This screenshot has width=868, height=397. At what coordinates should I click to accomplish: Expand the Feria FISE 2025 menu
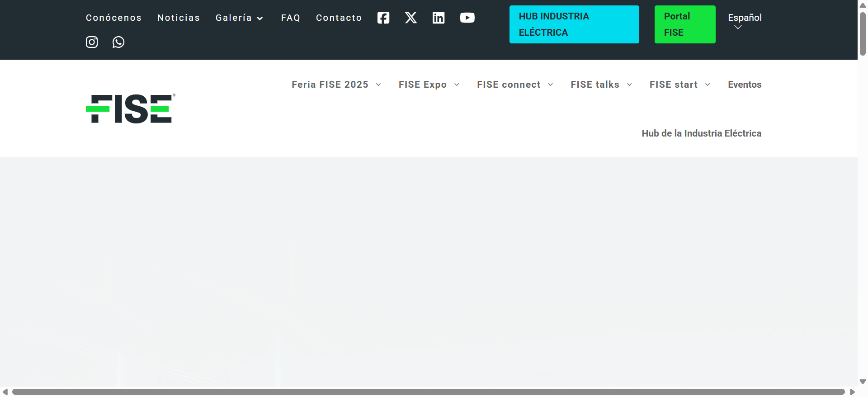click(x=336, y=85)
